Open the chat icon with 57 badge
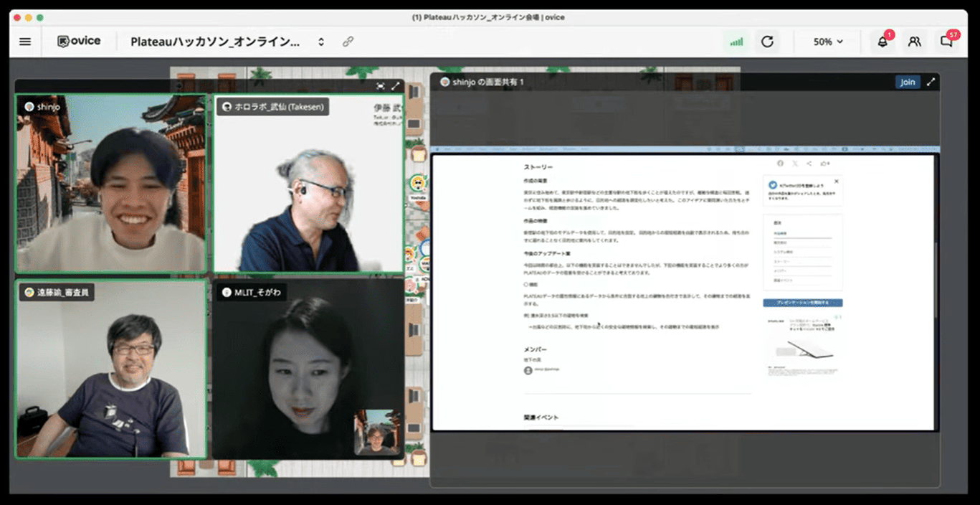Viewport: 980px width, 505px height. [x=946, y=42]
